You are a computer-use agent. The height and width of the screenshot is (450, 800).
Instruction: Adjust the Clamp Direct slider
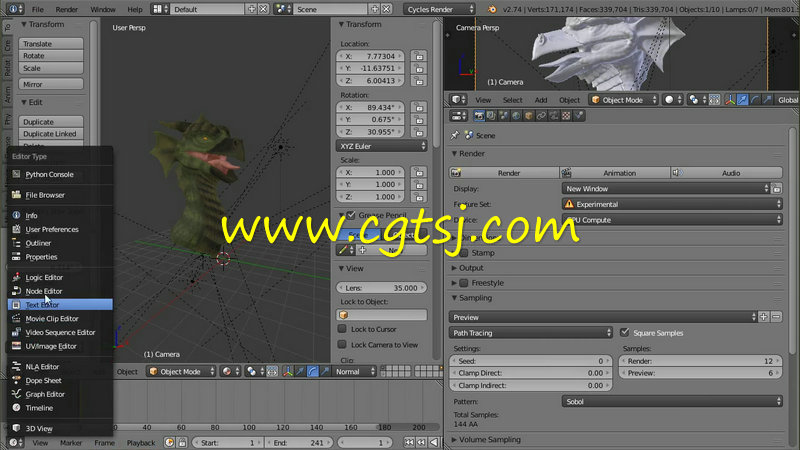(x=531, y=373)
